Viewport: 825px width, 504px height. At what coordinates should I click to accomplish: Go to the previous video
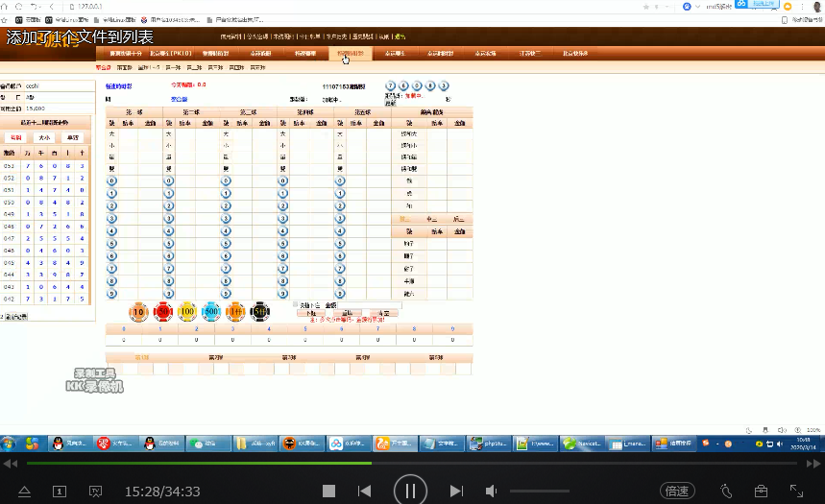(x=364, y=491)
